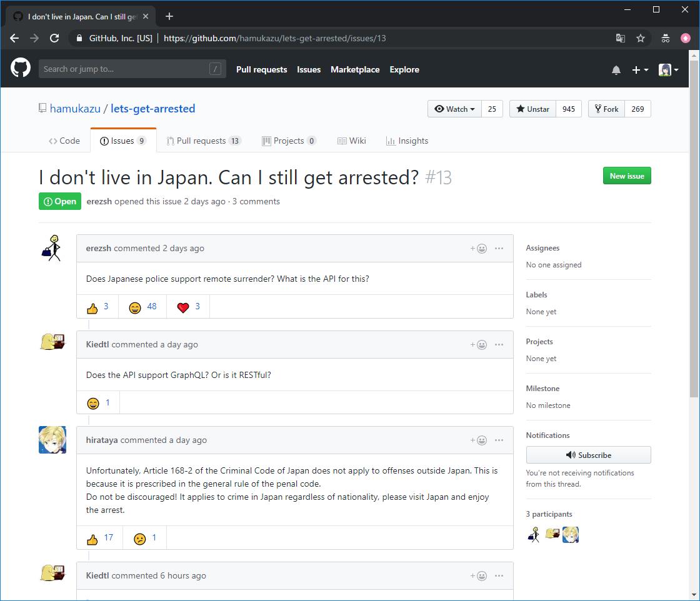Open the plus create-new dropdown
Image resolution: width=700 pixels, height=601 pixels.
(x=640, y=70)
